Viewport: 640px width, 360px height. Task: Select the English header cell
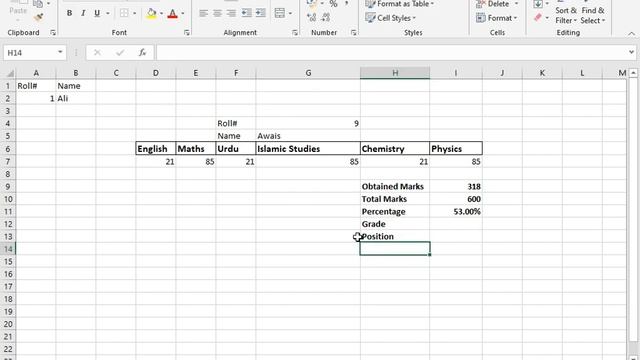156,149
